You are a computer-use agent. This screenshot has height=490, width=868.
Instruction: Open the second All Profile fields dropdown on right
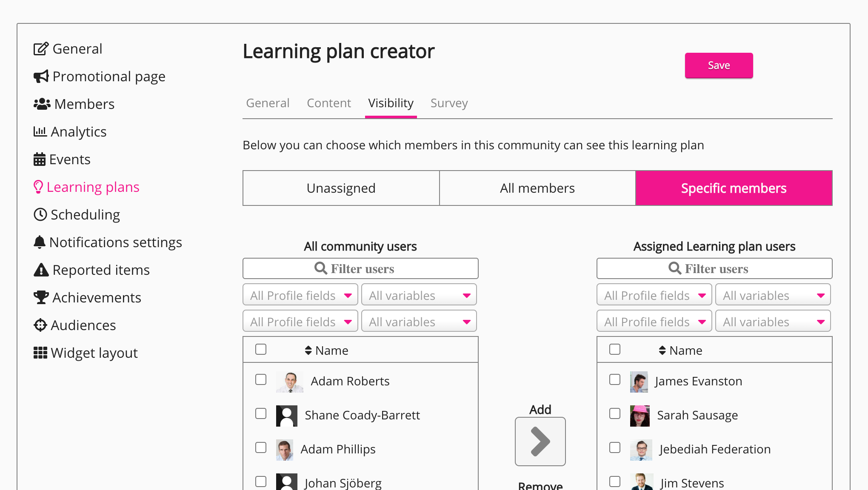click(x=654, y=321)
